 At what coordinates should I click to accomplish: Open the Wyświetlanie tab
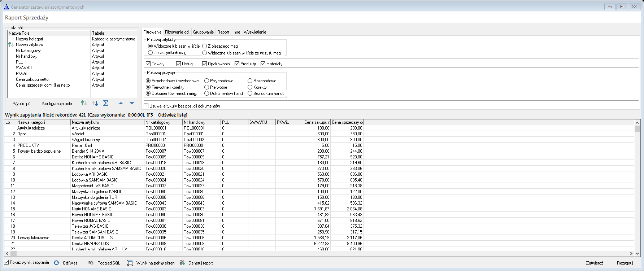pyautogui.click(x=255, y=32)
